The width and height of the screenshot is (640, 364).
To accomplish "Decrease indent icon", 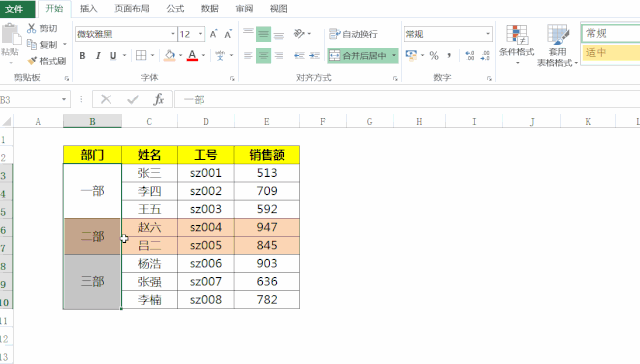I will [299, 55].
